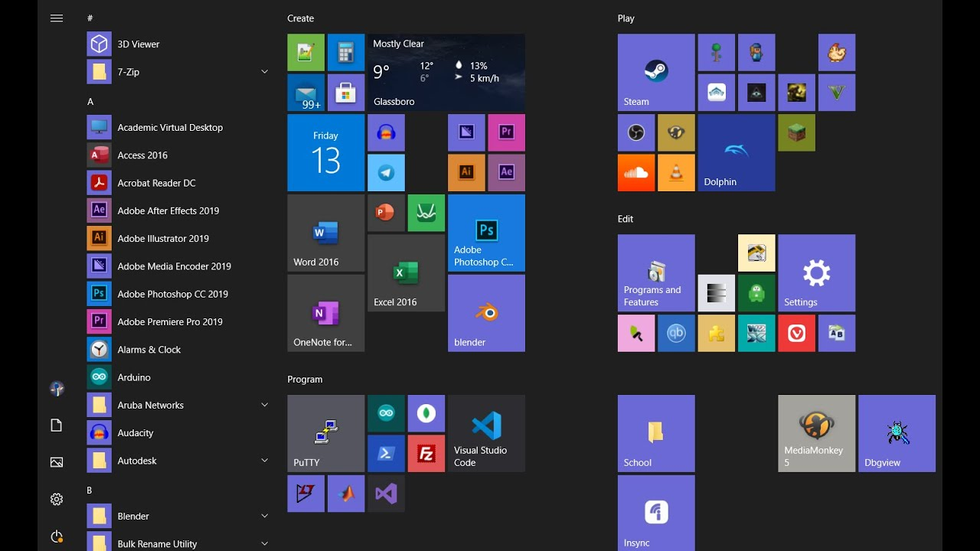Open the FileZilla tile
The image size is (980, 551).
click(426, 453)
